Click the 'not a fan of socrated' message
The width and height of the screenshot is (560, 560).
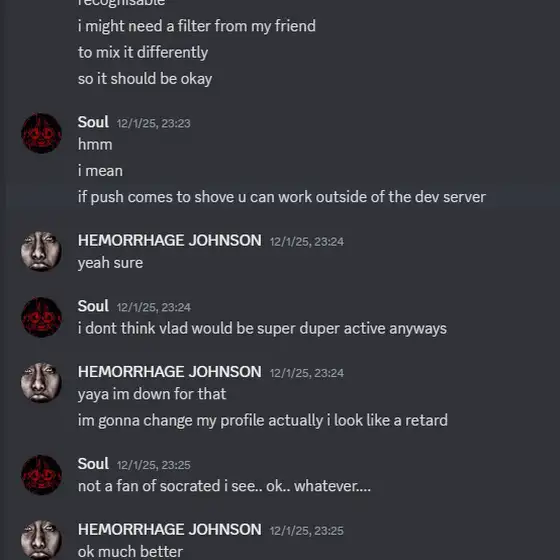pos(224,486)
